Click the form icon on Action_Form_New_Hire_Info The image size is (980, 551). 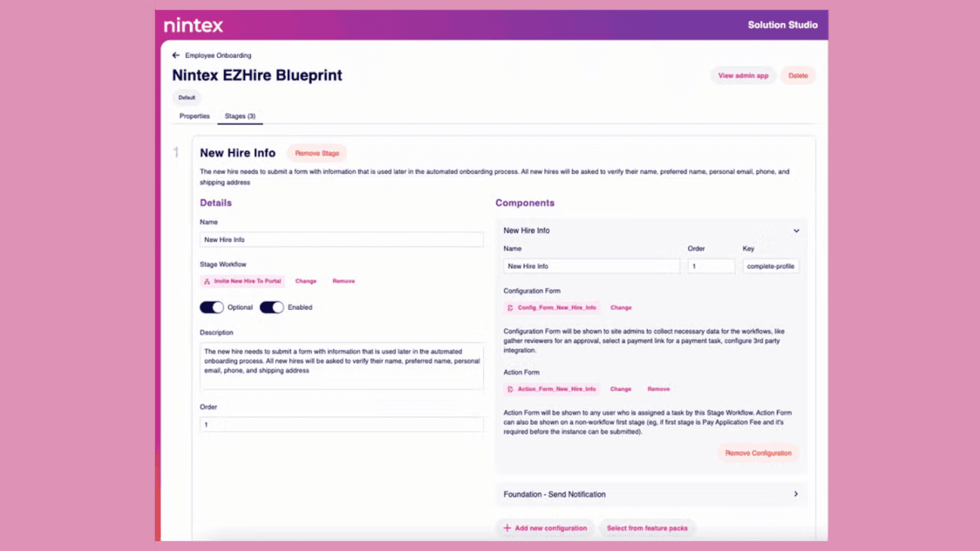[x=510, y=389]
